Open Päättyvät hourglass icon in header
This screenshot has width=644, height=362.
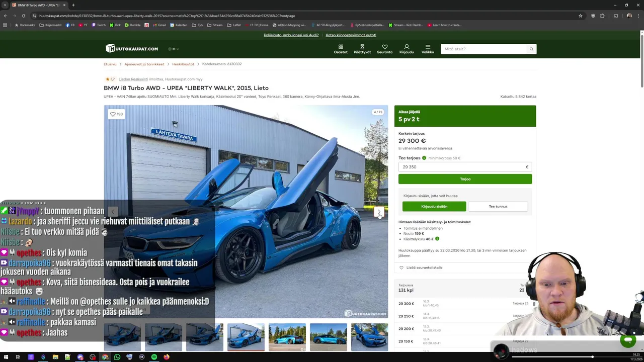pyautogui.click(x=362, y=49)
